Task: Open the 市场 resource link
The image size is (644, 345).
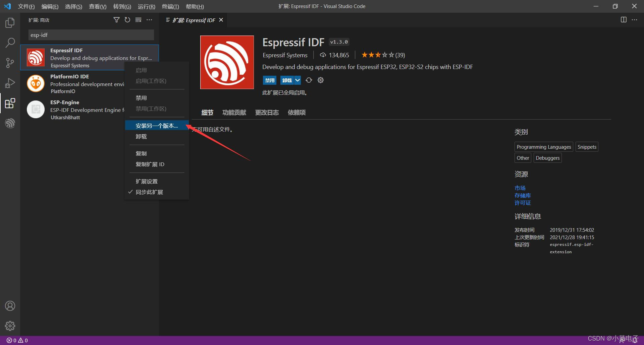Action: [520, 188]
